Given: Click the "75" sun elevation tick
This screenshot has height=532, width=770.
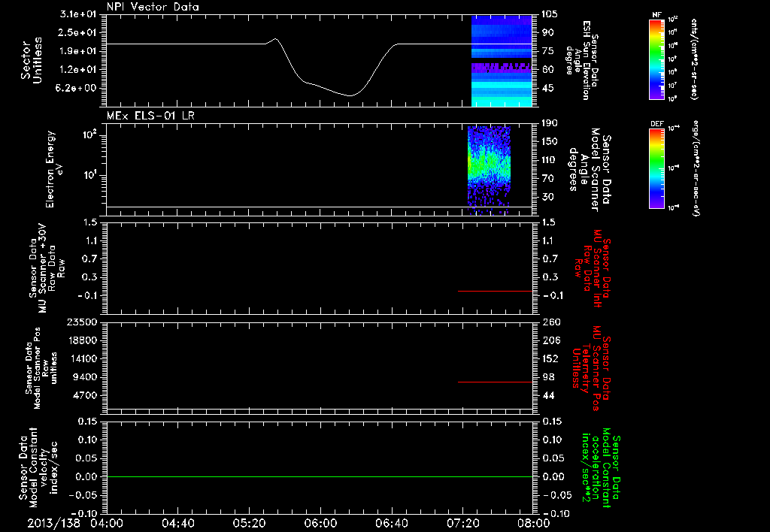Looking at the screenshot, I should click(547, 51).
